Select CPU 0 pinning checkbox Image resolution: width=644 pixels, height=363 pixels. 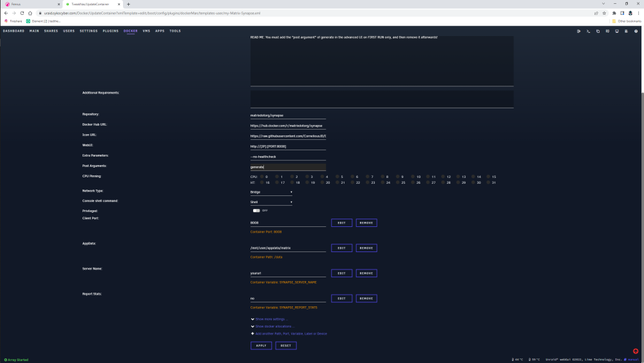tap(262, 177)
